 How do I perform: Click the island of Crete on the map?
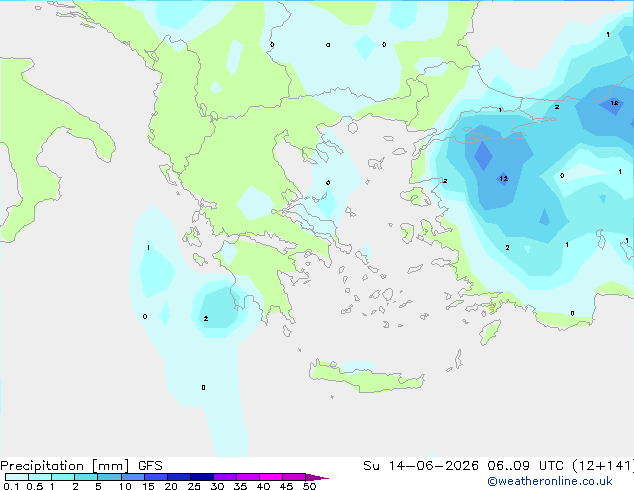tap(367, 377)
